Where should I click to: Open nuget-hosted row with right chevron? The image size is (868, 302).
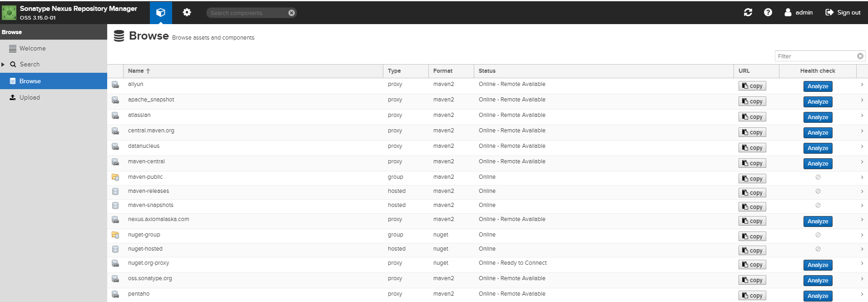tap(862, 249)
